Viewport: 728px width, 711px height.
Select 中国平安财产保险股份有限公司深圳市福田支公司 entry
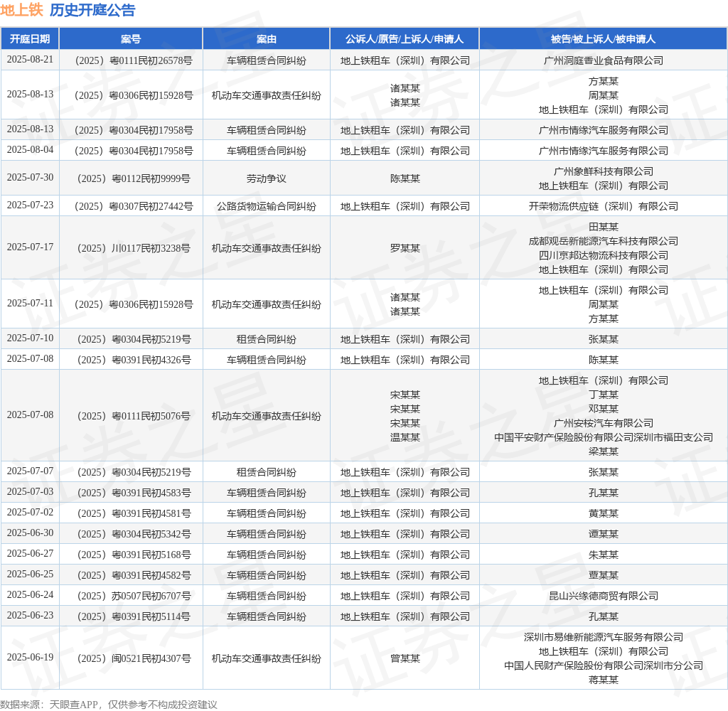click(x=603, y=437)
